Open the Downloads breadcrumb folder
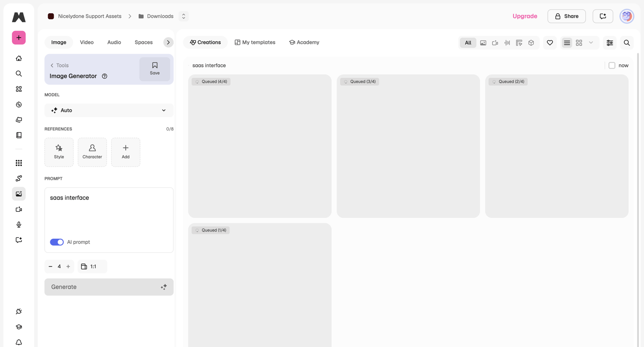644x347 pixels. tap(156, 16)
